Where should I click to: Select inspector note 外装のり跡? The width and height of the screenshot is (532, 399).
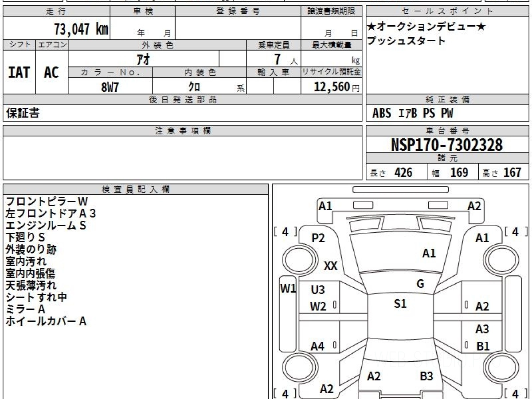31,250
